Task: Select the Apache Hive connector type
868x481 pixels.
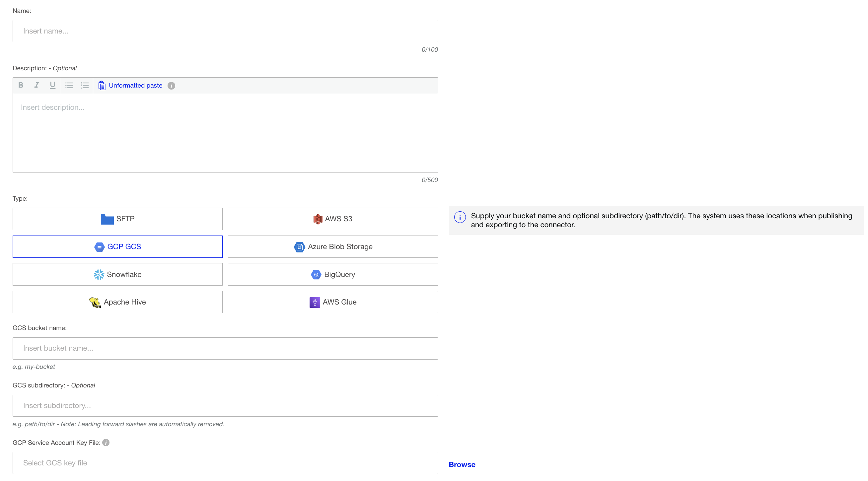Action: 117,302
